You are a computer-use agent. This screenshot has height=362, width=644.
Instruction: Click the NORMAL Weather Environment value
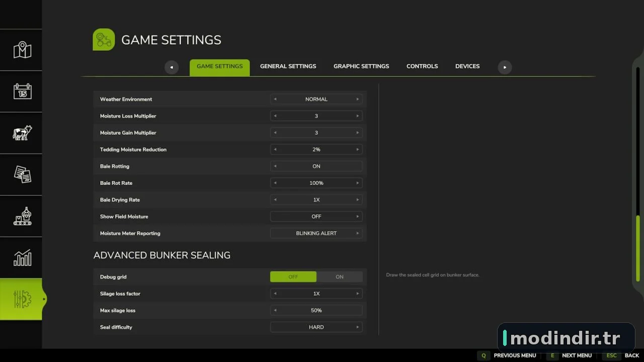point(316,99)
